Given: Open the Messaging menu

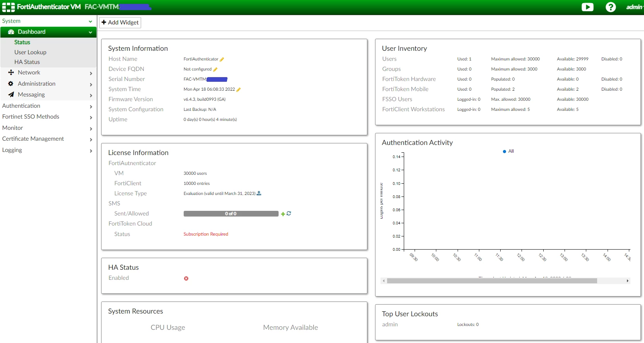Looking at the screenshot, I should click(31, 94).
